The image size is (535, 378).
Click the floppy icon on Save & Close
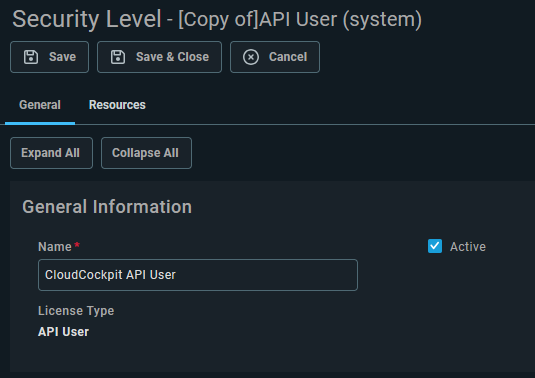(x=118, y=57)
